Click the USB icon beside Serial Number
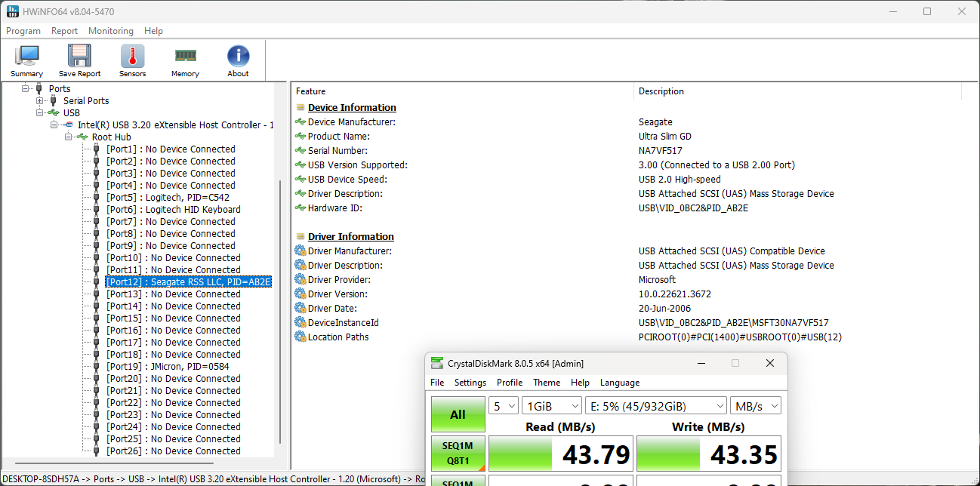 300,151
